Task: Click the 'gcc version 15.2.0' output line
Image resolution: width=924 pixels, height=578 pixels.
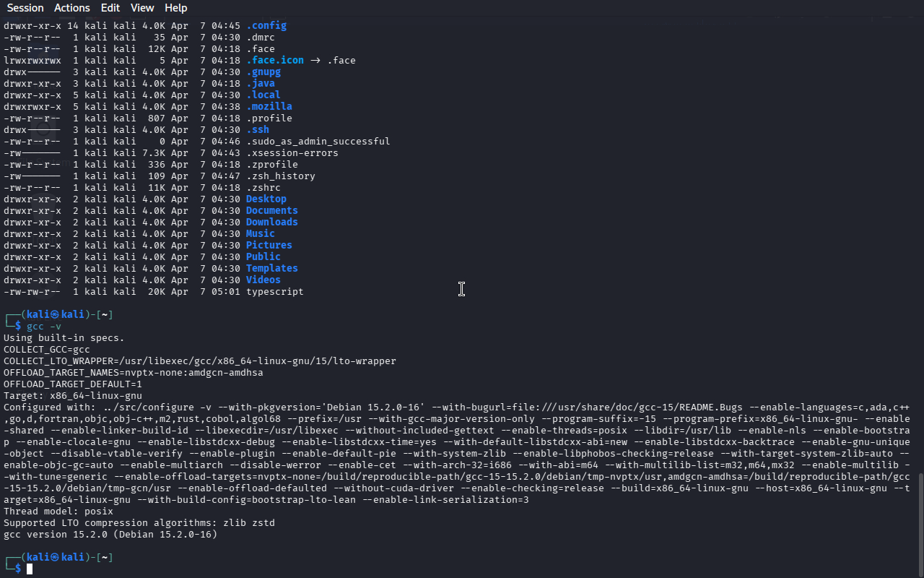Action: tap(110, 535)
